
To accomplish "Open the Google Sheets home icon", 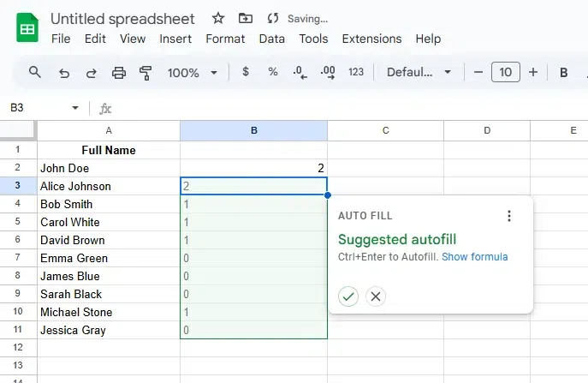I will (x=27, y=27).
